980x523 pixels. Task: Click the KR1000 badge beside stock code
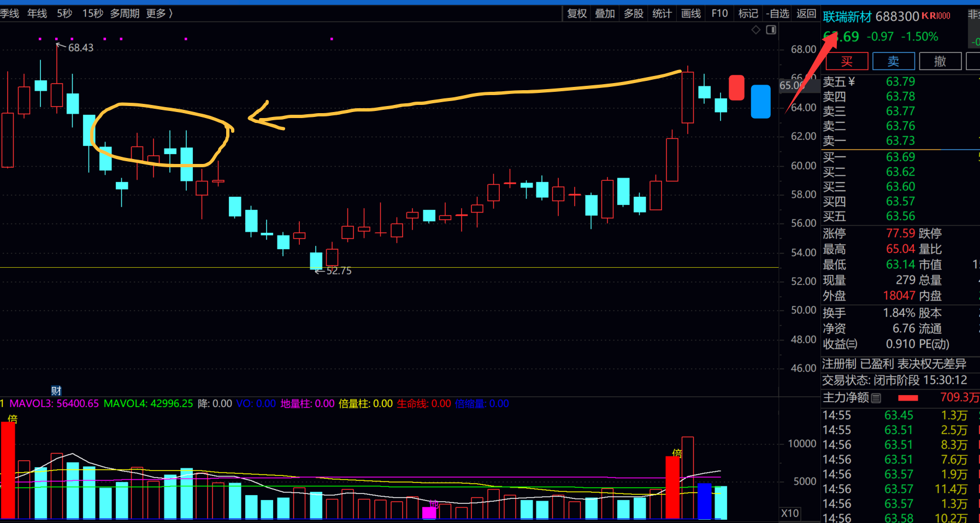click(x=936, y=16)
